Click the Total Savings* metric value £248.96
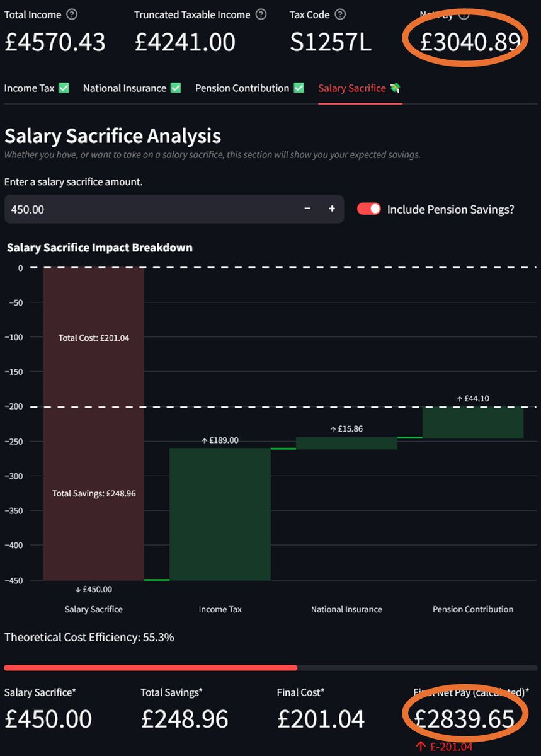 click(x=185, y=718)
